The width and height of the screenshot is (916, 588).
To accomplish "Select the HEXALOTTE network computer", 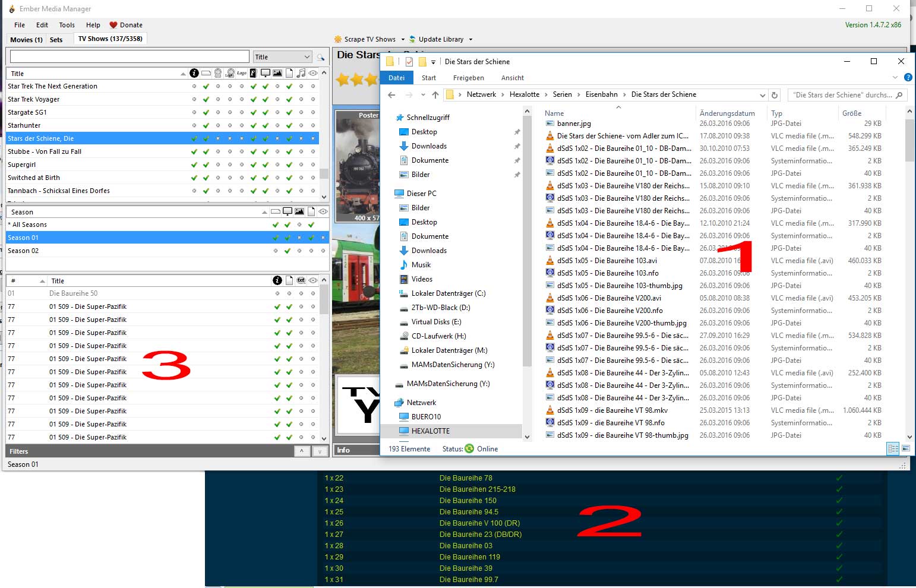I will [x=430, y=431].
